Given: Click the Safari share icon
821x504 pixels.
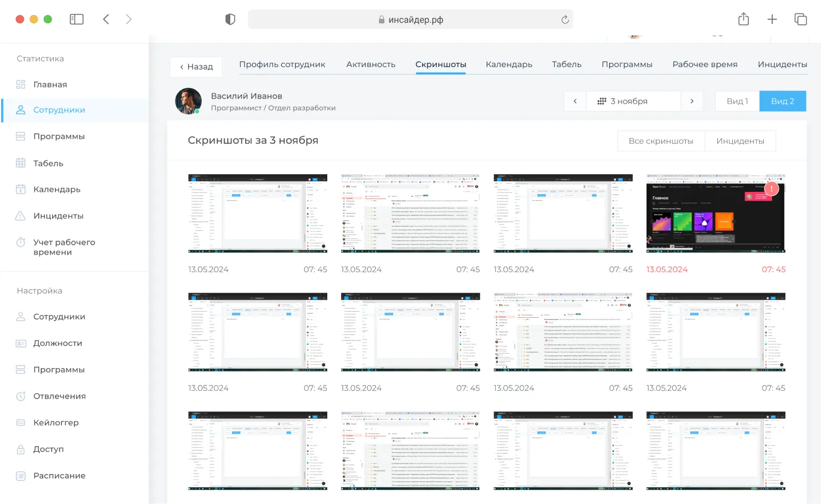Looking at the screenshot, I should 743,19.
